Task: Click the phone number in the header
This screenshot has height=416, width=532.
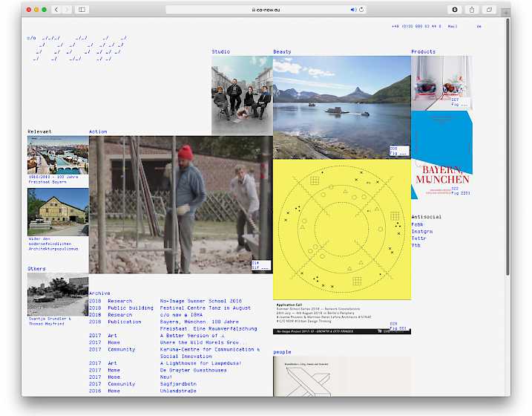Action: coord(416,26)
